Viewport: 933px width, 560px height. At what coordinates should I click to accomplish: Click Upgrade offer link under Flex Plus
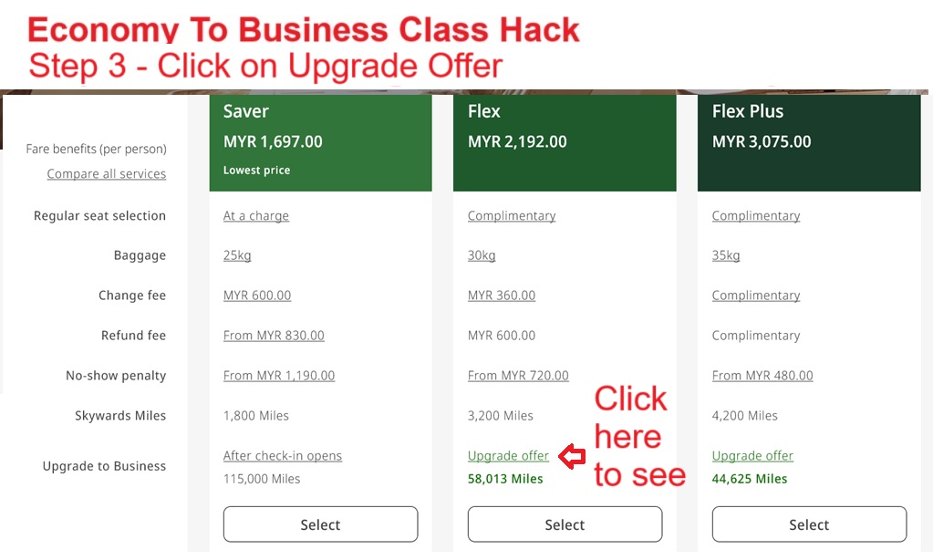(x=752, y=456)
